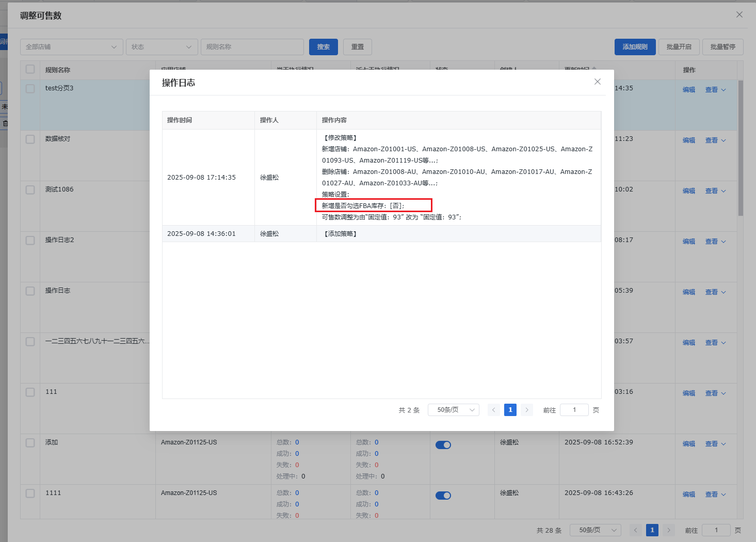
Task: Click the 批量暂停 button
Action: click(723, 47)
